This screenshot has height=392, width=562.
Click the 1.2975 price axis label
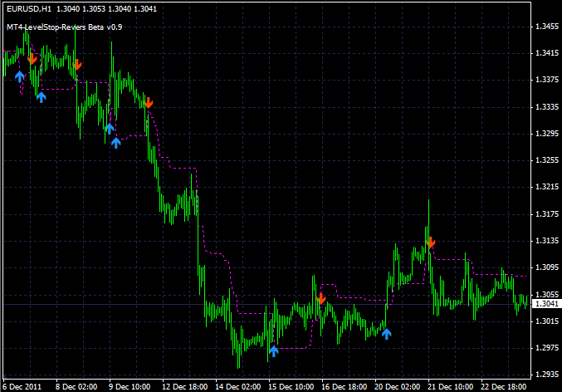coord(547,347)
